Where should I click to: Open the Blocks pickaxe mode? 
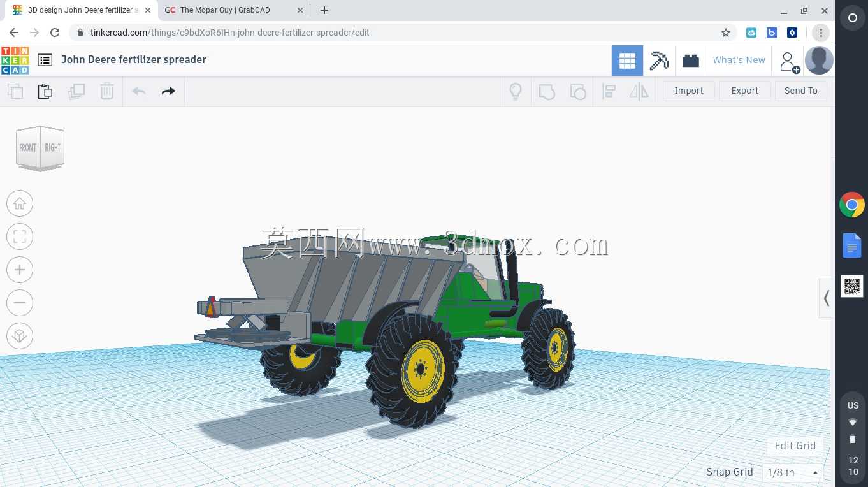[659, 61]
